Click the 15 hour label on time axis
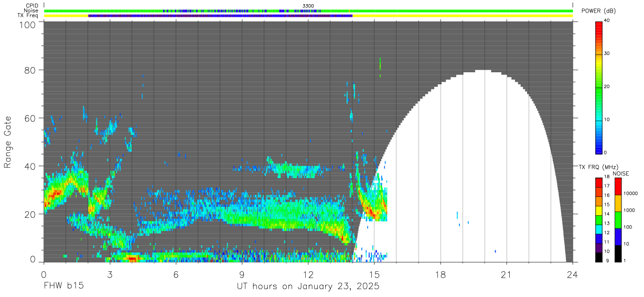This screenshot has height=297, width=644. pos(374,274)
